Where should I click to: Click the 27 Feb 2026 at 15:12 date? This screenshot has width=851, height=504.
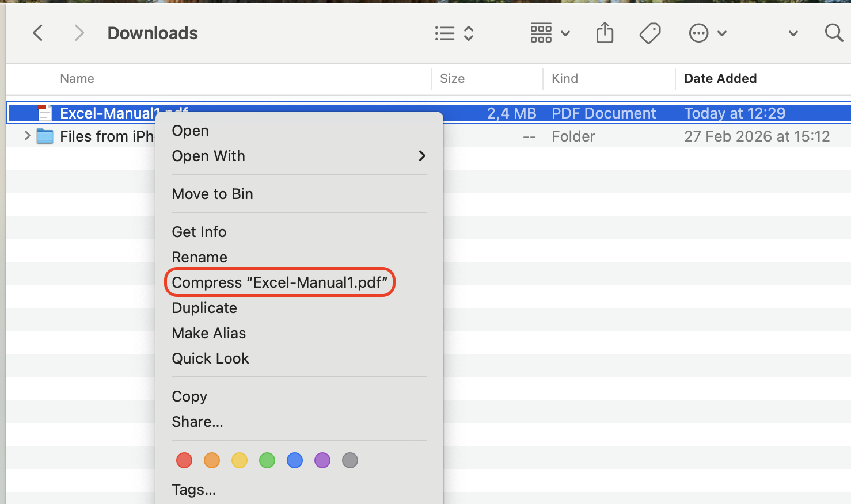[757, 136]
